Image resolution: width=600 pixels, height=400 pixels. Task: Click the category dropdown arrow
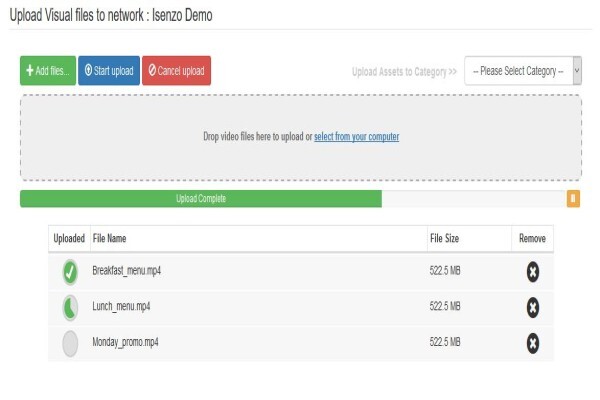[x=577, y=71]
